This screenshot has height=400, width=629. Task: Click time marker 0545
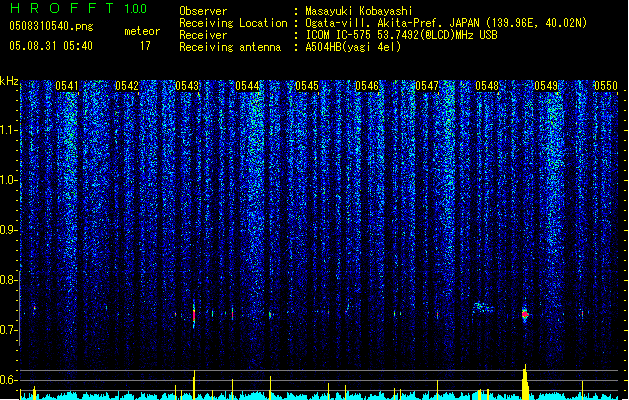[307, 86]
